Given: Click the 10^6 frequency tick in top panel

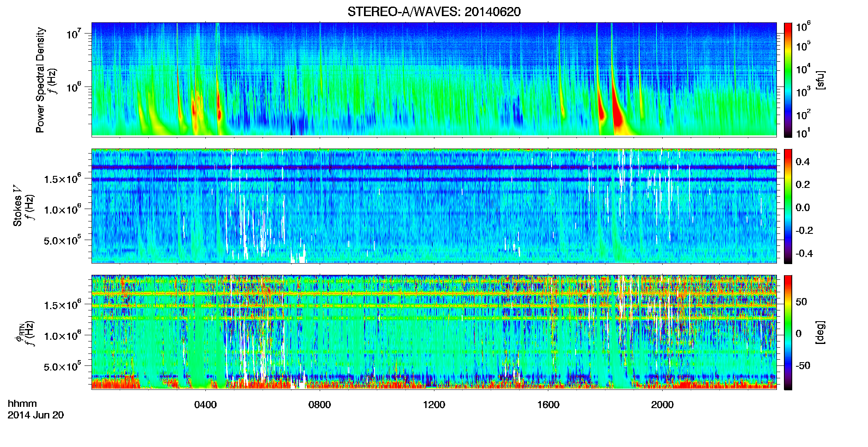Looking at the screenshot, I should [x=73, y=87].
